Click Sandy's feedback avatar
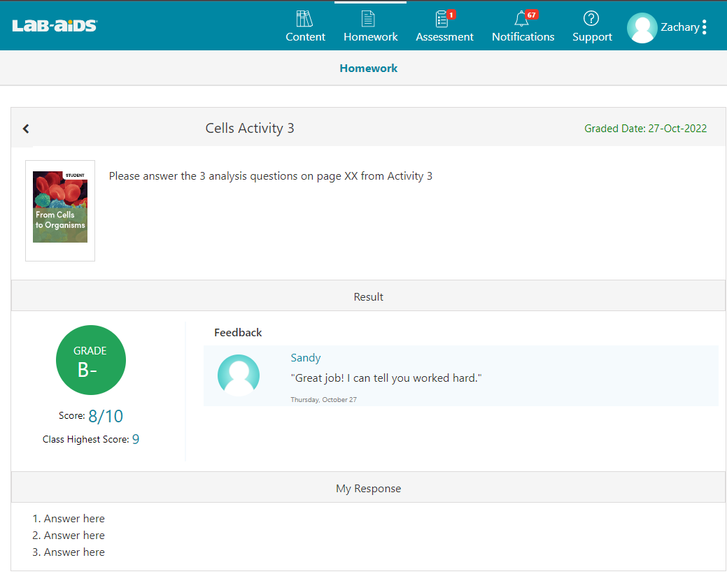The width and height of the screenshot is (727, 588). [x=239, y=375]
